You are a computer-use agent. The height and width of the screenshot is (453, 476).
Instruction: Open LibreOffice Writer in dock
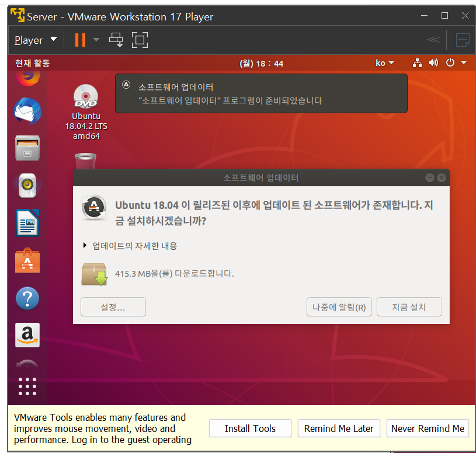(27, 223)
